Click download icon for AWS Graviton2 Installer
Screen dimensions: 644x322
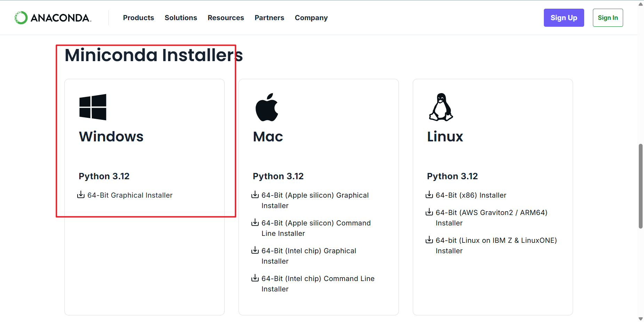tap(429, 212)
